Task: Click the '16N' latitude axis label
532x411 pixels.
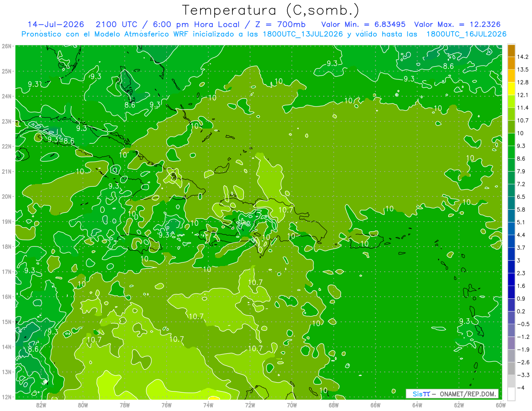Action: 6,297
